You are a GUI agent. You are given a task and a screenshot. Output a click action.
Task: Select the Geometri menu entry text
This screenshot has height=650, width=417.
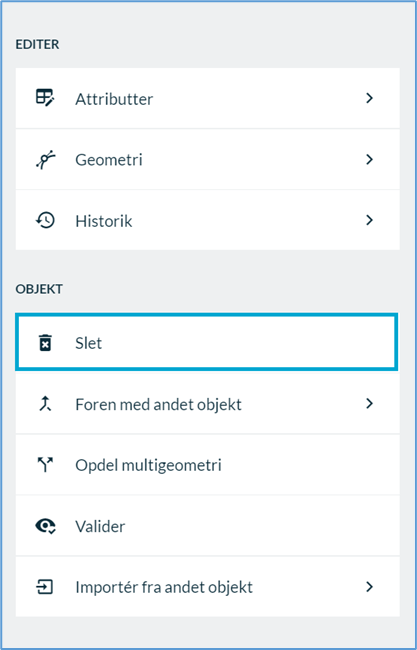point(109,160)
